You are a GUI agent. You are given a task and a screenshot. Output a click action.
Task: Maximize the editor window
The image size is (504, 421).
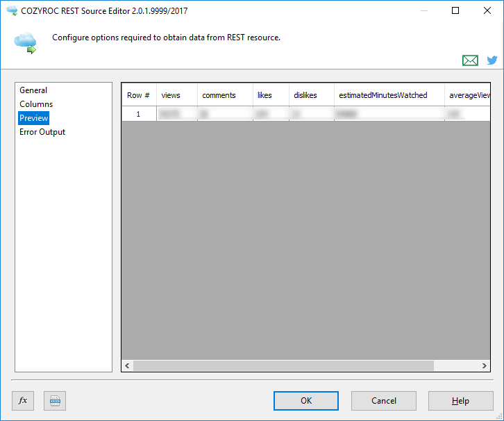point(455,10)
